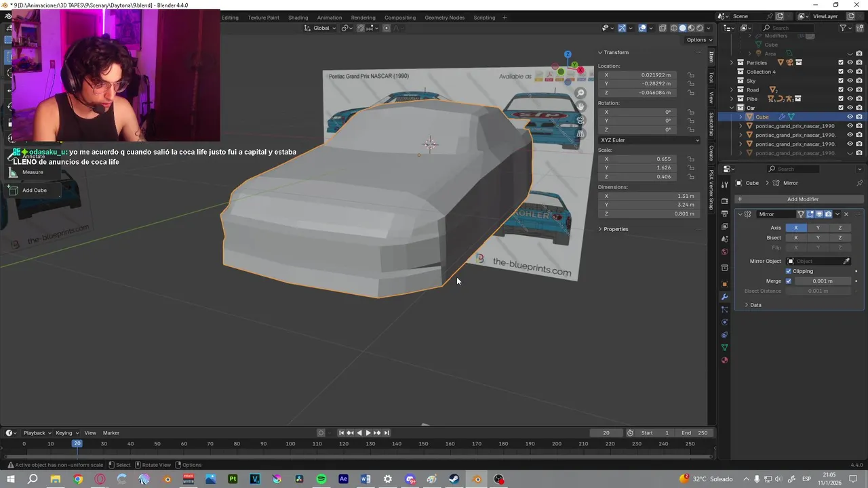Toggle Merge checkbox in Mirror modifier
The image size is (868, 488).
(x=789, y=281)
